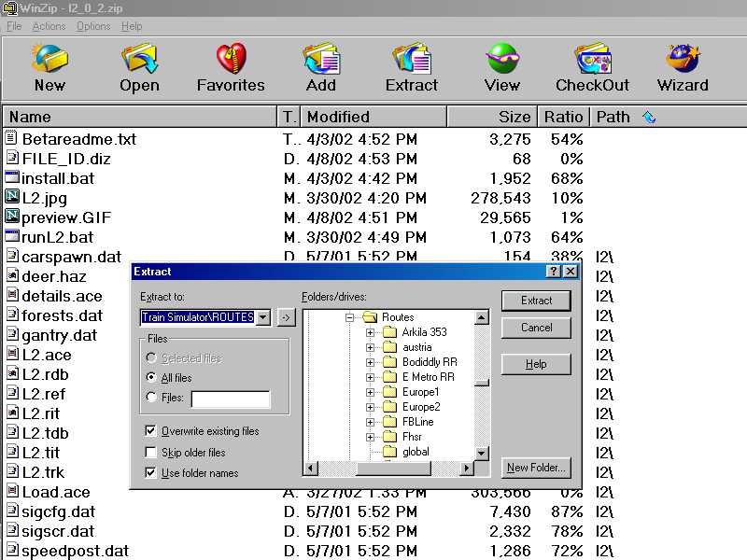Open the Options menu
Viewport: 747px width, 560px height.
93,26
